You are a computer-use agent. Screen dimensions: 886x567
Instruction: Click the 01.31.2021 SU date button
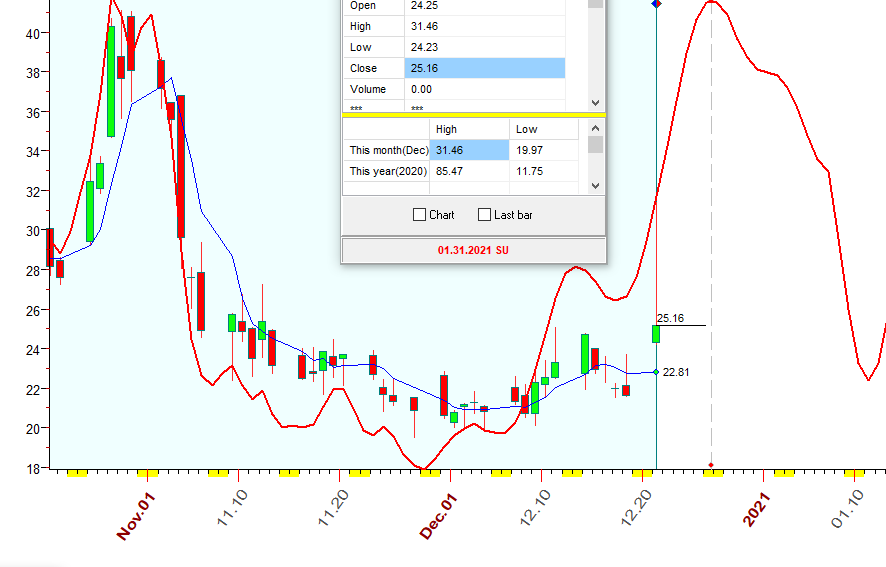click(474, 250)
